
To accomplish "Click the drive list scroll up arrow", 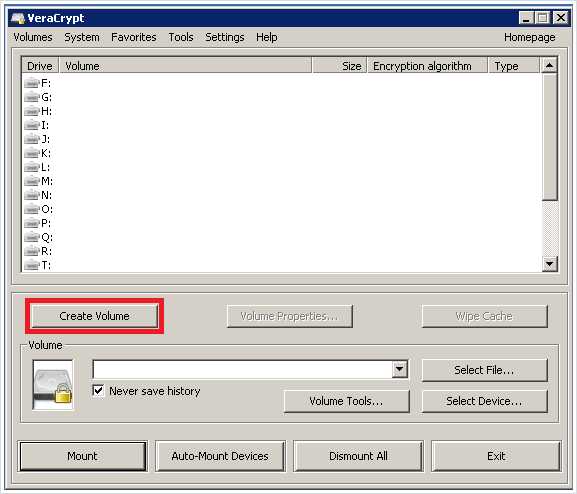I will point(550,66).
